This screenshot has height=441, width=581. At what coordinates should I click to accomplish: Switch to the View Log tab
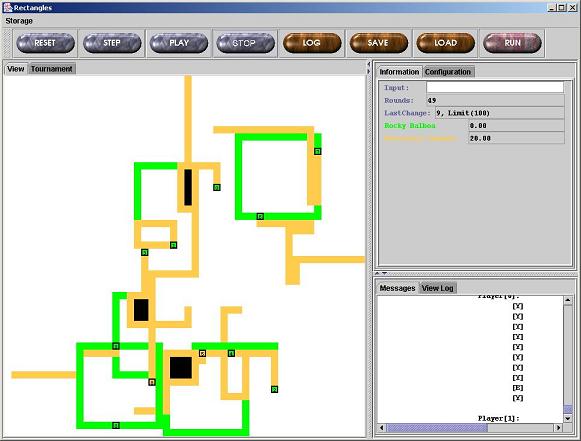click(437, 288)
